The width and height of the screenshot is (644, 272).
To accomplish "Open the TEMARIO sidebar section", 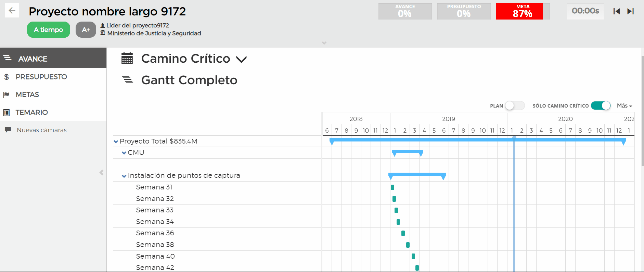I will click(31, 112).
